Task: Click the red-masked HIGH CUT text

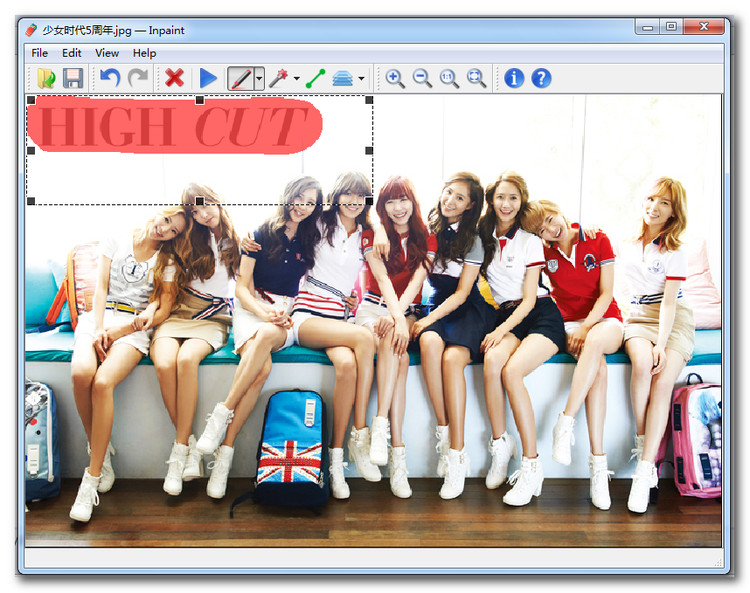Action: coord(174,125)
